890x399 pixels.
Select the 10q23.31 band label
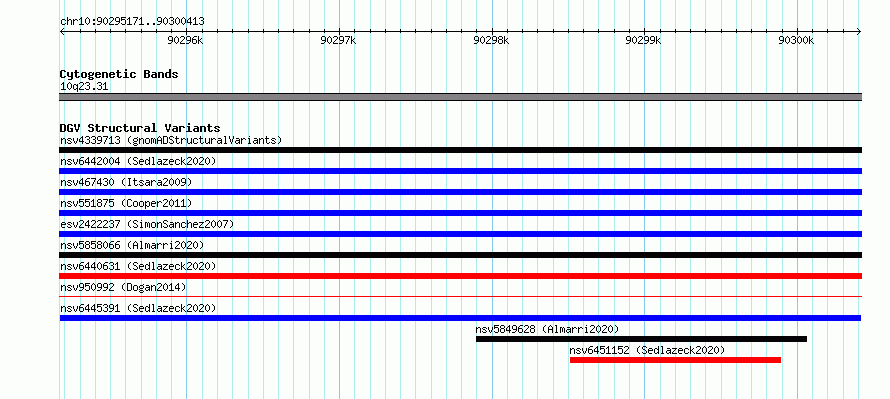click(x=84, y=87)
